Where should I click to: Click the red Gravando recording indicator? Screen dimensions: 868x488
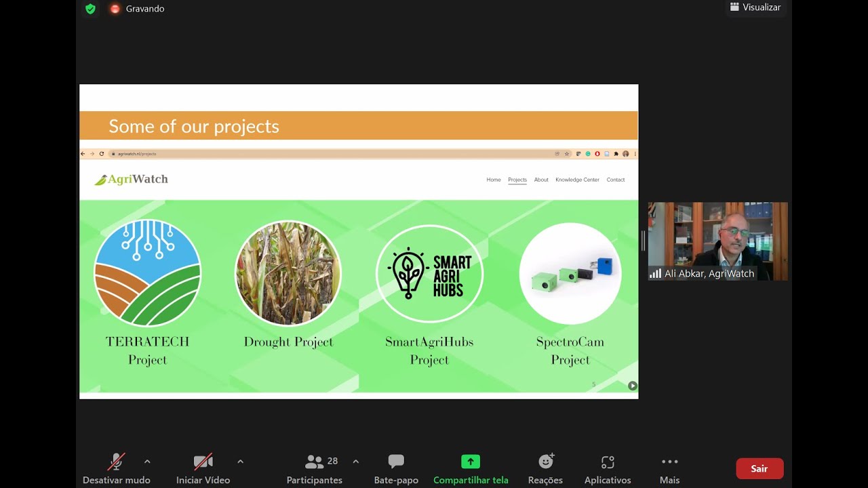115,9
